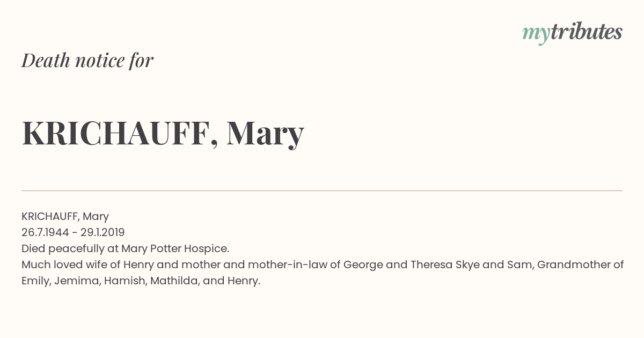This screenshot has width=644, height=338.
Task: Click the grandchildren names line starting Emily
Action: [x=141, y=281]
